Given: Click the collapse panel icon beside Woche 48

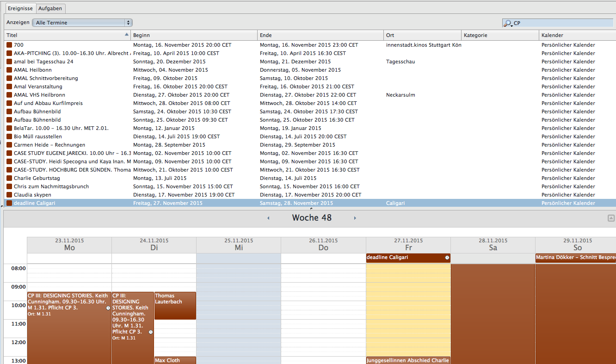Looking at the screenshot, I should 611,218.
